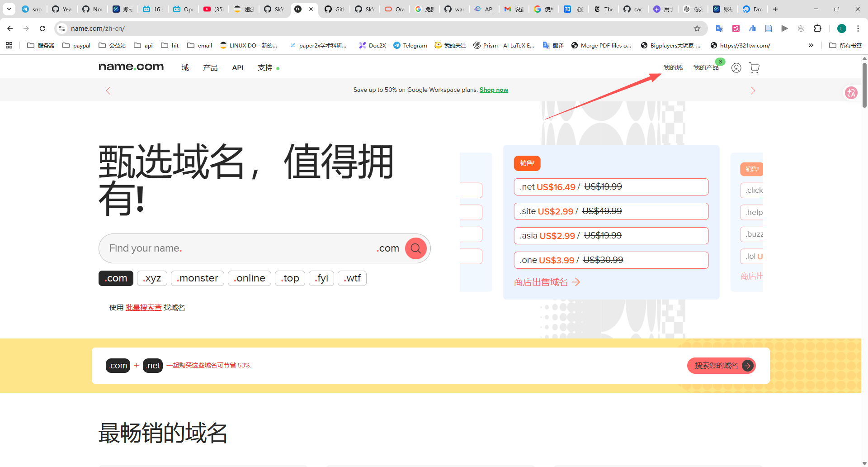
Task: Open the LINUX DO bookmark
Action: pyautogui.click(x=249, y=45)
